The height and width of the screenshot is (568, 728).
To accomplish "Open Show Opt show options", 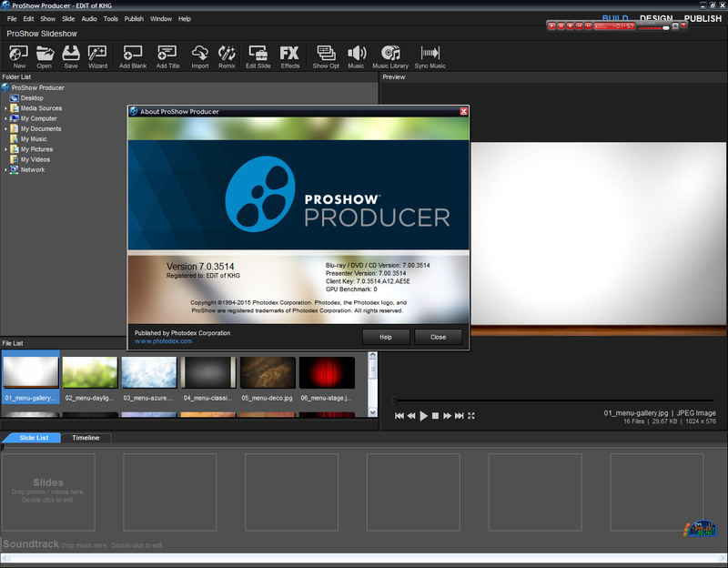I will [326, 57].
